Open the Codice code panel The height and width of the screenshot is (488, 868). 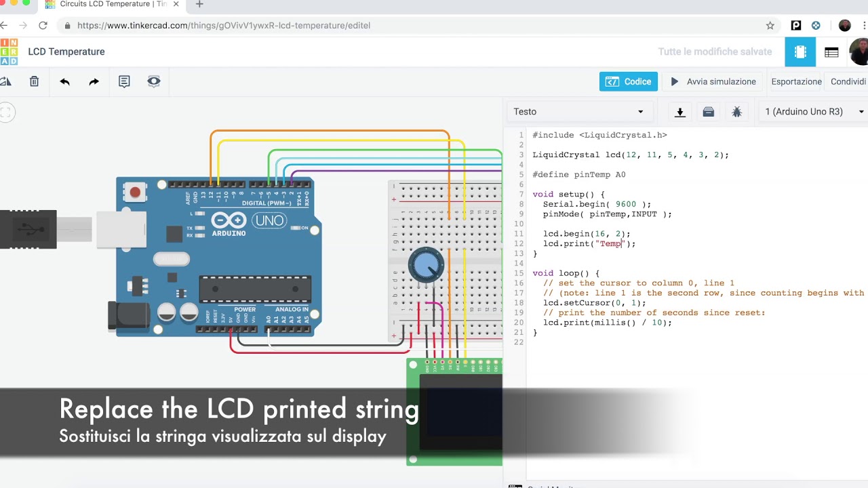[x=629, y=81]
